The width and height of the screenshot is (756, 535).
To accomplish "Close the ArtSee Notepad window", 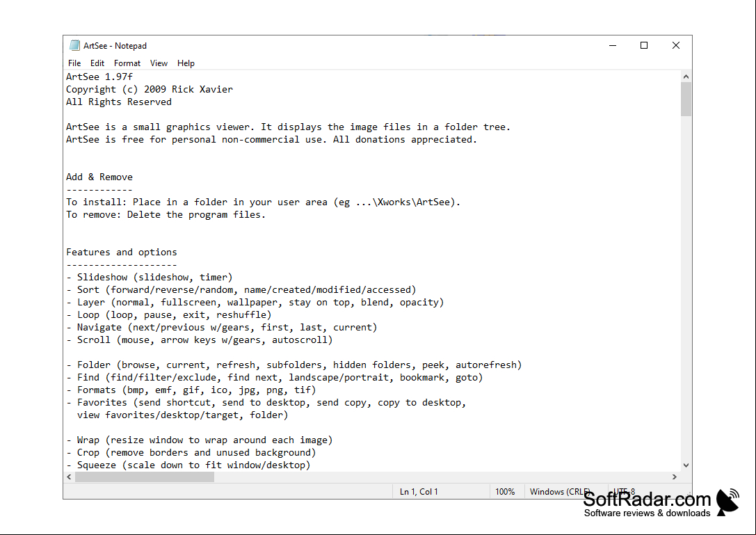I will 676,45.
